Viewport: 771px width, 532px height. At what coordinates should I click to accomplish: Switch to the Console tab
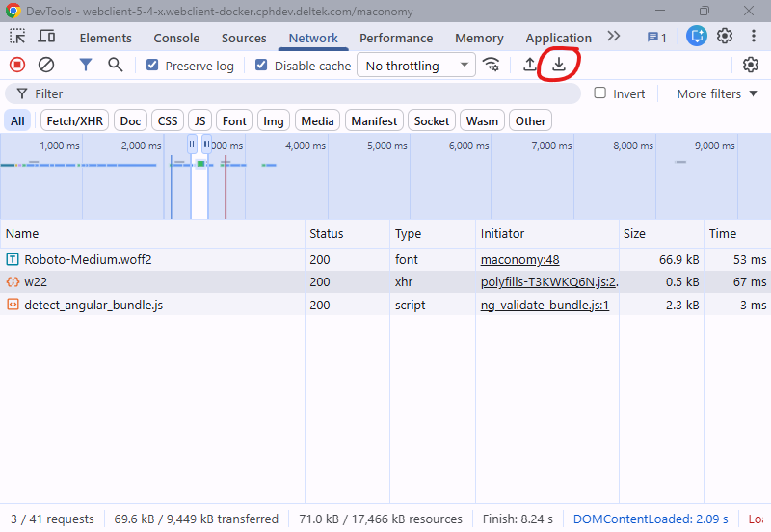coord(176,38)
